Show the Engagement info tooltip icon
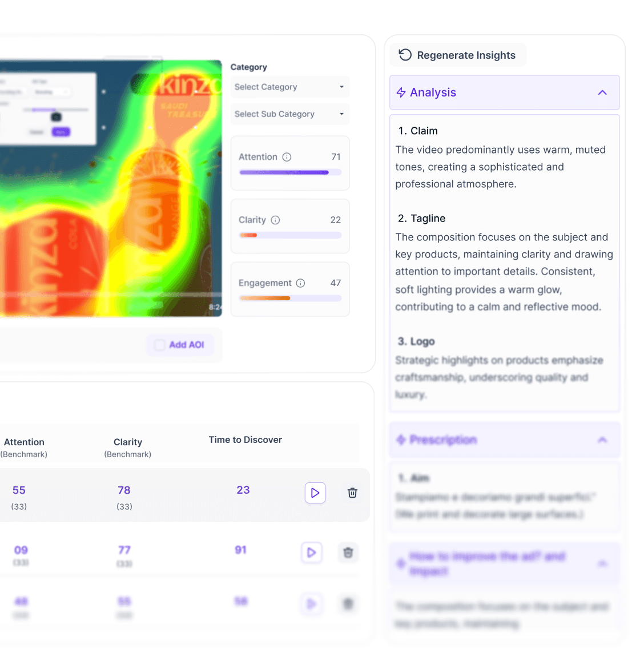Viewport: 644px width, 661px height. (x=300, y=283)
